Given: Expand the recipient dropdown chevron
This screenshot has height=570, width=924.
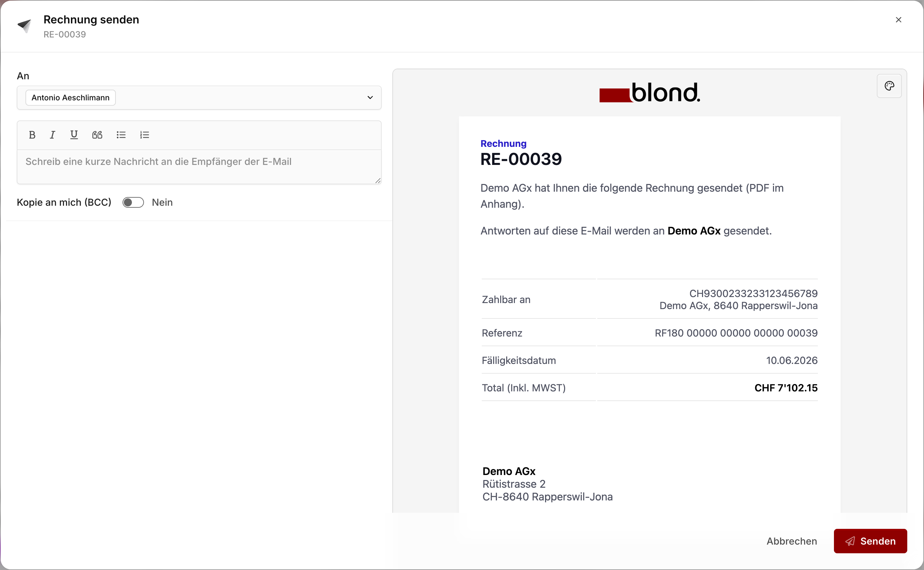Looking at the screenshot, I should pos(370,98).
